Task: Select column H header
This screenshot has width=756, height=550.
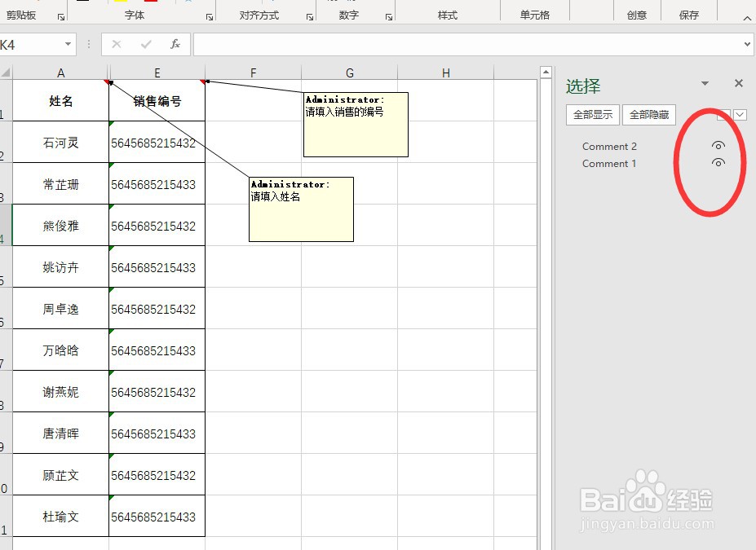Action: [x=445, y=73]
